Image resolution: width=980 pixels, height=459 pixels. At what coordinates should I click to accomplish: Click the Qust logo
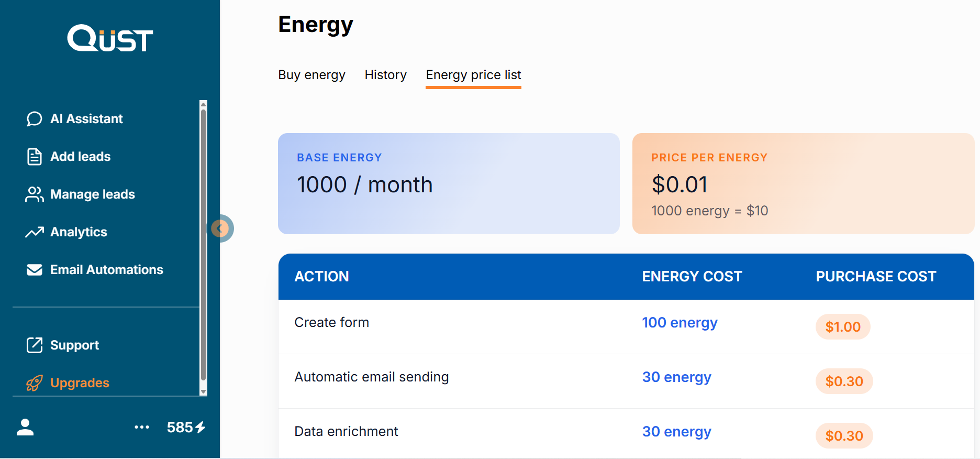pyautogui.click(x=110, y=38)
